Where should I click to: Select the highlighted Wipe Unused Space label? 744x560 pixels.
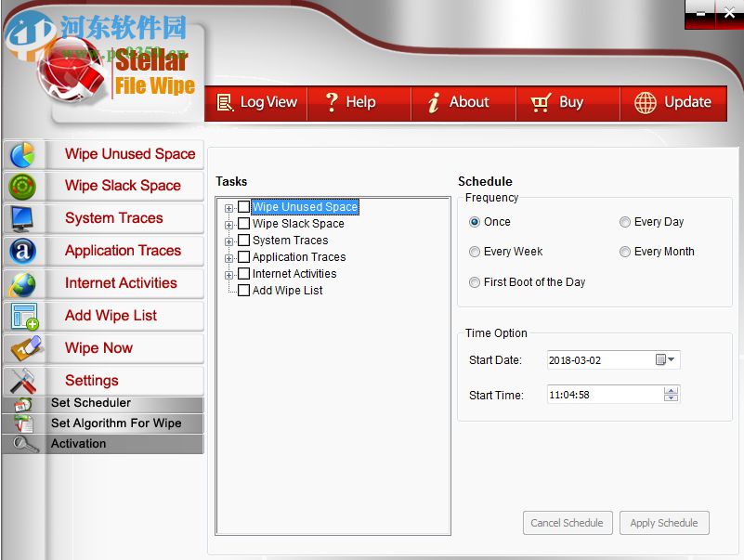[305, 207]
